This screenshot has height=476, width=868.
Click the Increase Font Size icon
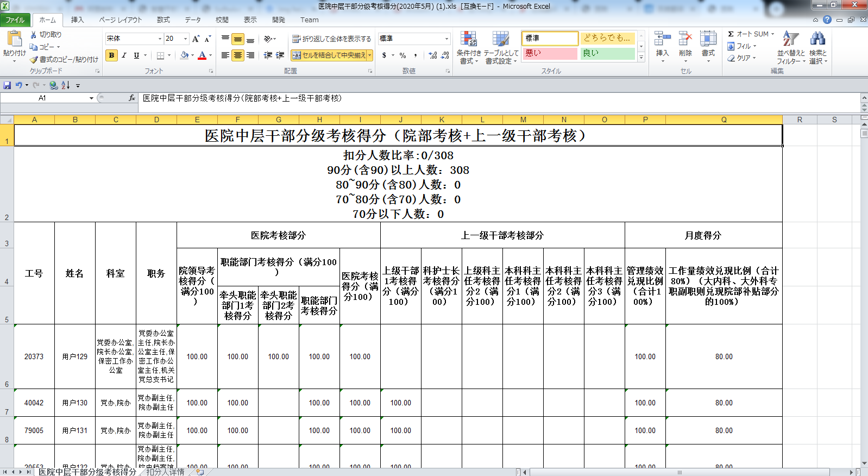pyautogui.click(x=196, y=39)
